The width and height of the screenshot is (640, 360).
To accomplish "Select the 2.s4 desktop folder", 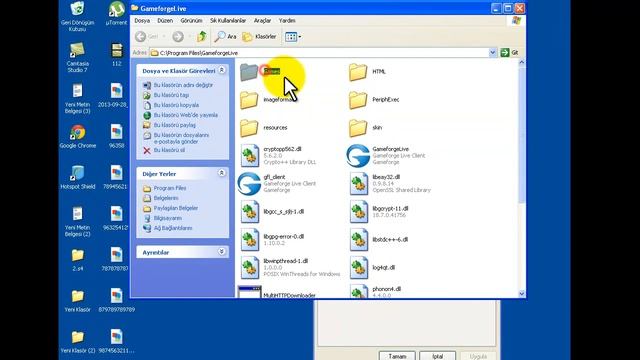I will tap(78, 260).
